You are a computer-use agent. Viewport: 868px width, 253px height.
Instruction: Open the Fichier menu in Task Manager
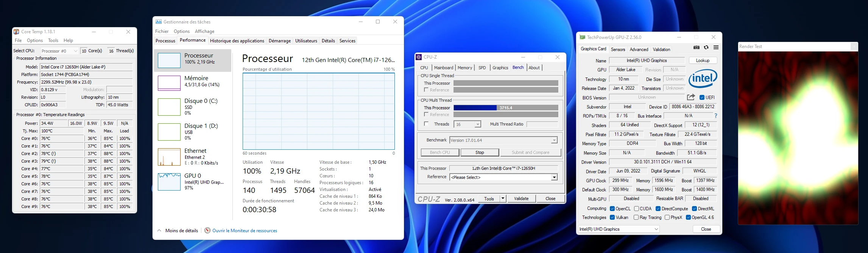(162, 31)
